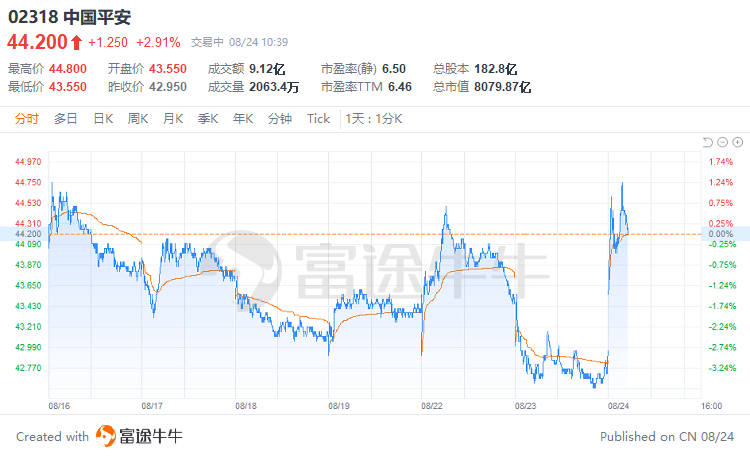
Task: Switch to 周K chart view
Action: click(x=138, y=119)
